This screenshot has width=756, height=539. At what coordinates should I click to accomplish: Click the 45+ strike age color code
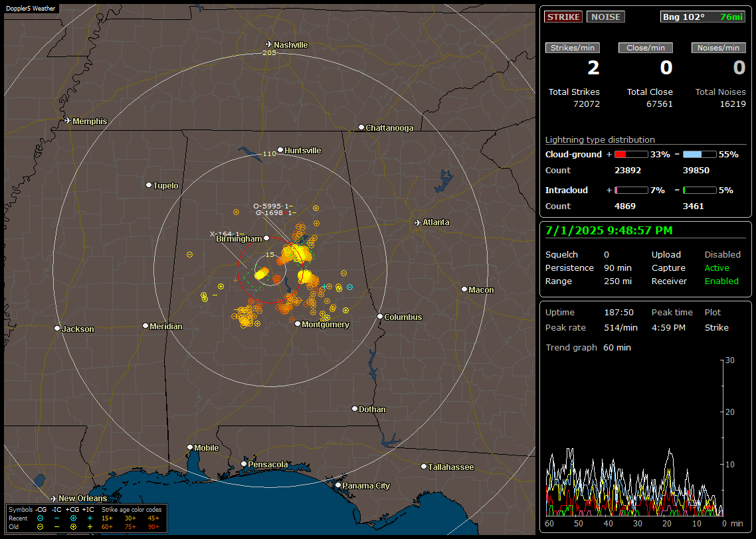[153, 518]
